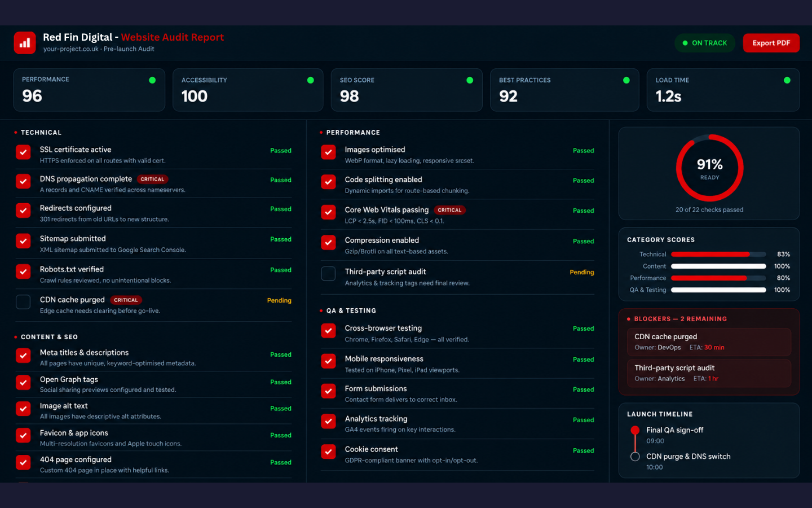This screenshot has width=812, height=508.
Task: Toggle the Image alt text checkbox
Action: point(23,409)
